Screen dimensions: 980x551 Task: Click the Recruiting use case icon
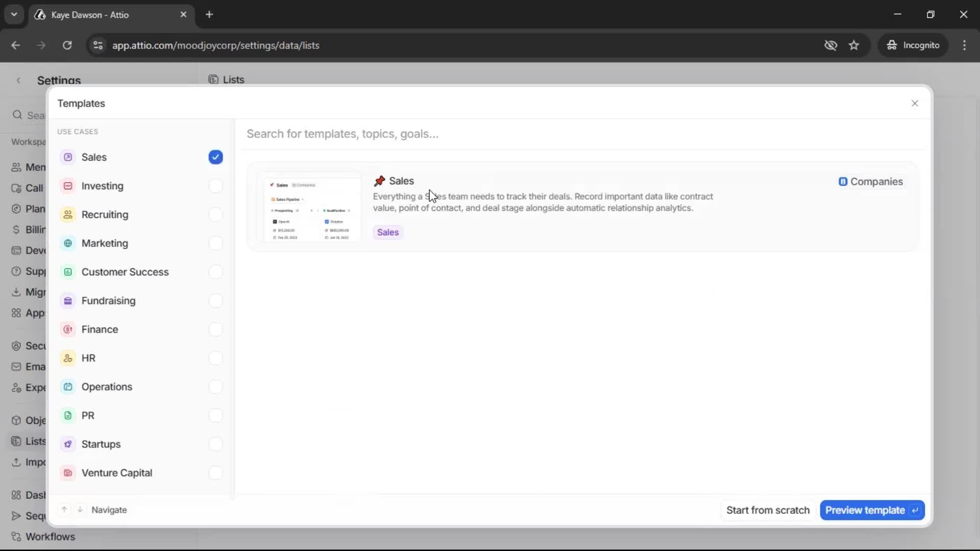point(67,214)
